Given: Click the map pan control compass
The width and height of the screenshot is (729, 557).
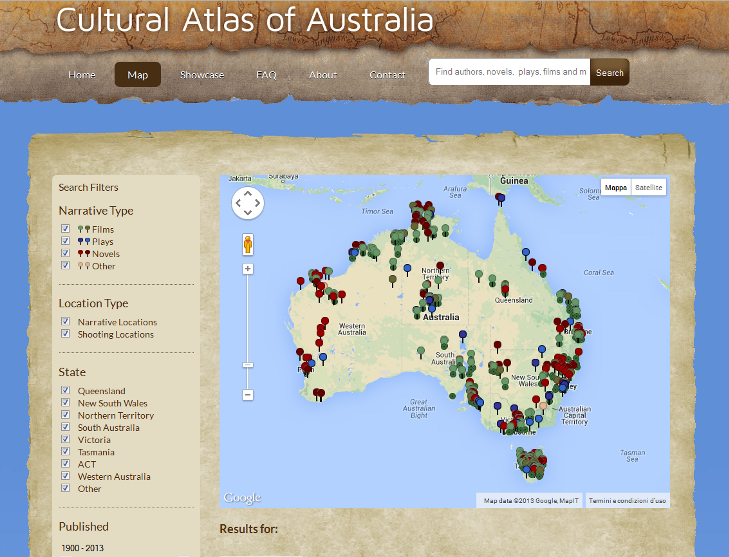Looking at the screenshot, I should point(247,204).
